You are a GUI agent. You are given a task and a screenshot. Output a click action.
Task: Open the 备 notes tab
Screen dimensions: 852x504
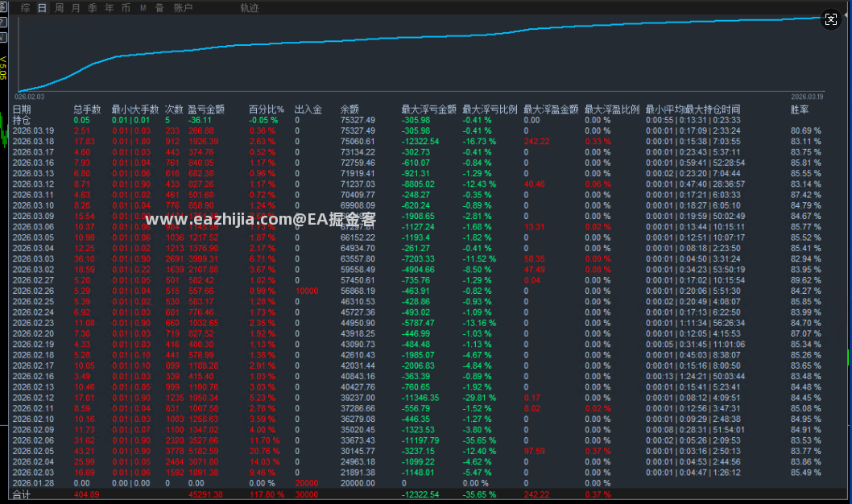tap(159, 7)
